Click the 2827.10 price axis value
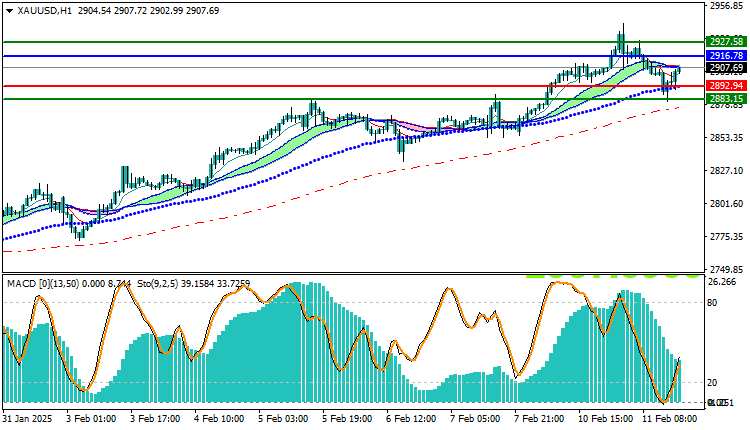The image size is (750, 430). (727, 171)
